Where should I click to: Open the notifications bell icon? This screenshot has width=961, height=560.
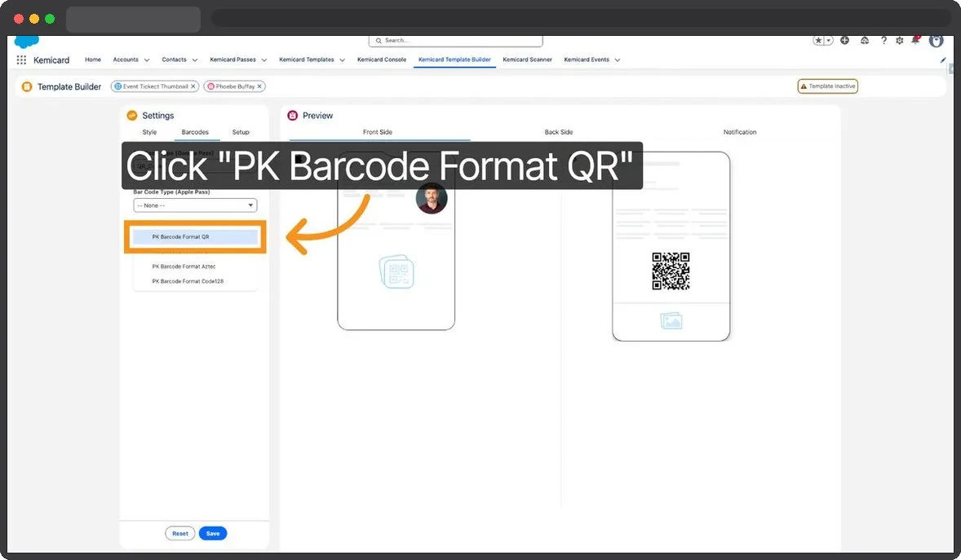[915, 40]
